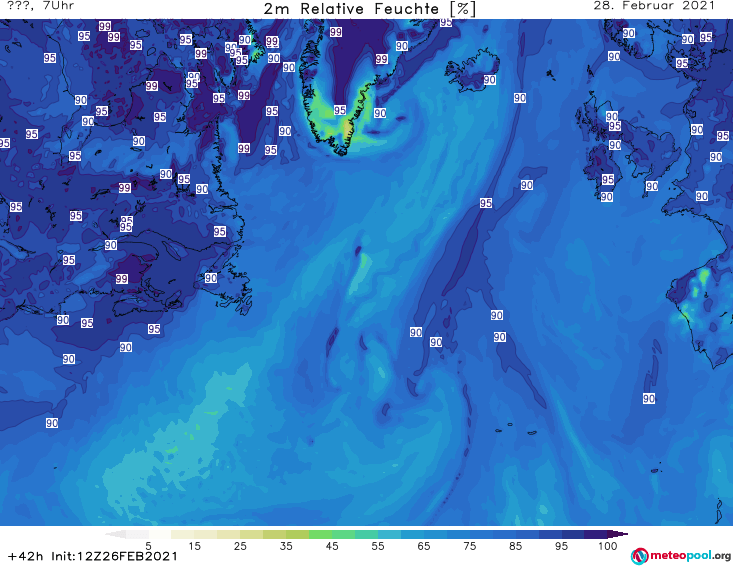Click the color scale label '100'

(x=608, y=546)
